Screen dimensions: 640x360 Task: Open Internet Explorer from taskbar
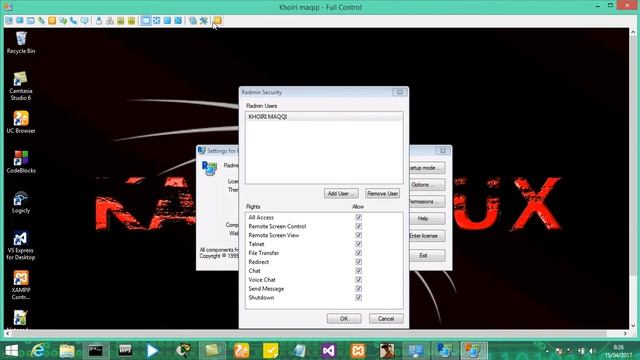point(38,351)
